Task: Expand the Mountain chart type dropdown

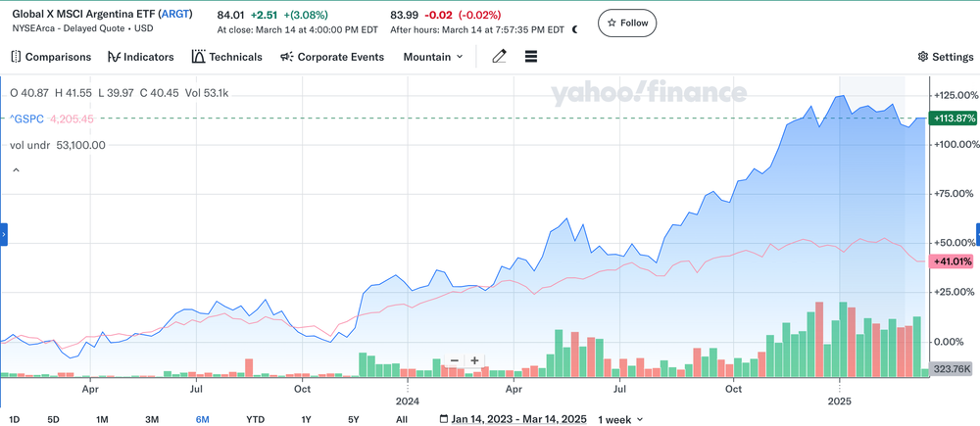Action: click(433, 57)
